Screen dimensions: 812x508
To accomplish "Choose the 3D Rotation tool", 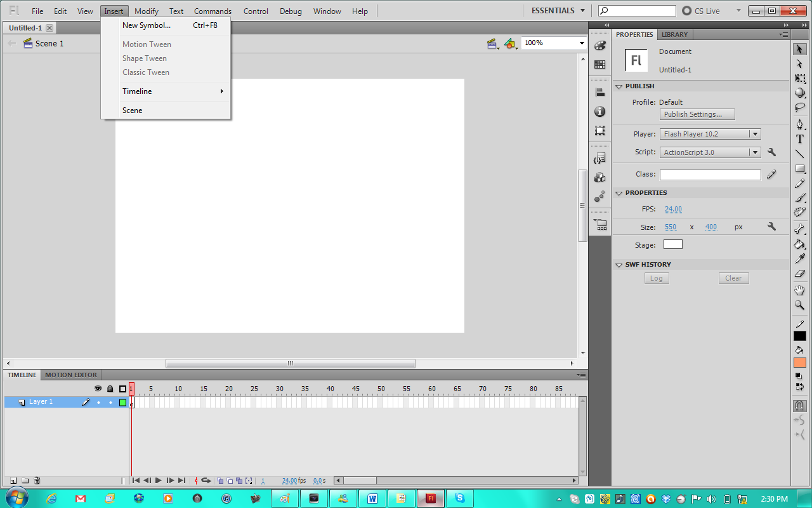I will pyautogui.click(x=800, y=93).
